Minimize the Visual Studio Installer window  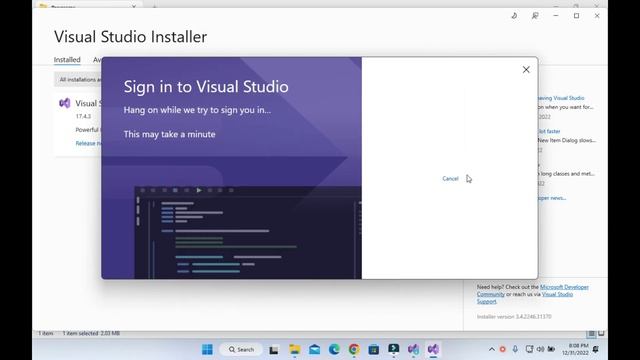[x=556, y=16]
